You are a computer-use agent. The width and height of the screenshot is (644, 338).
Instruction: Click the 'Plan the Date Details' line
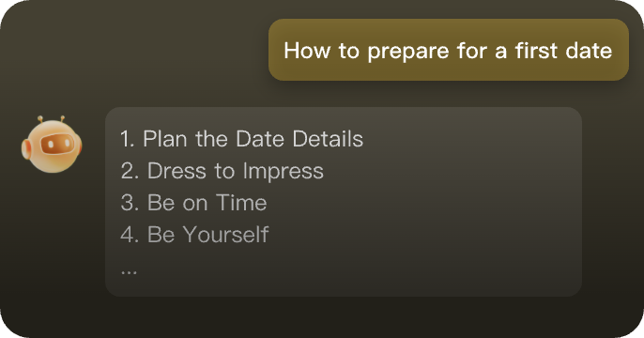(242, 139)
